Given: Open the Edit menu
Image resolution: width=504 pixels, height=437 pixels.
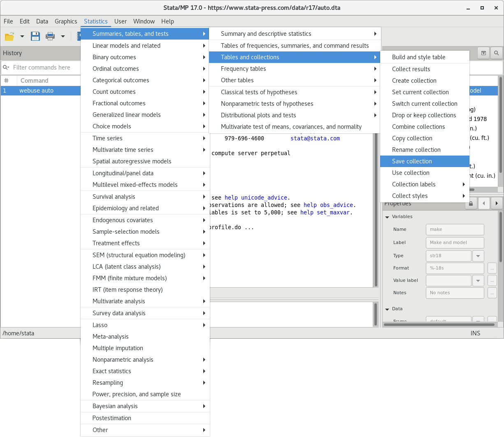Looking at the screenshot, I should [x=25, y=21].
